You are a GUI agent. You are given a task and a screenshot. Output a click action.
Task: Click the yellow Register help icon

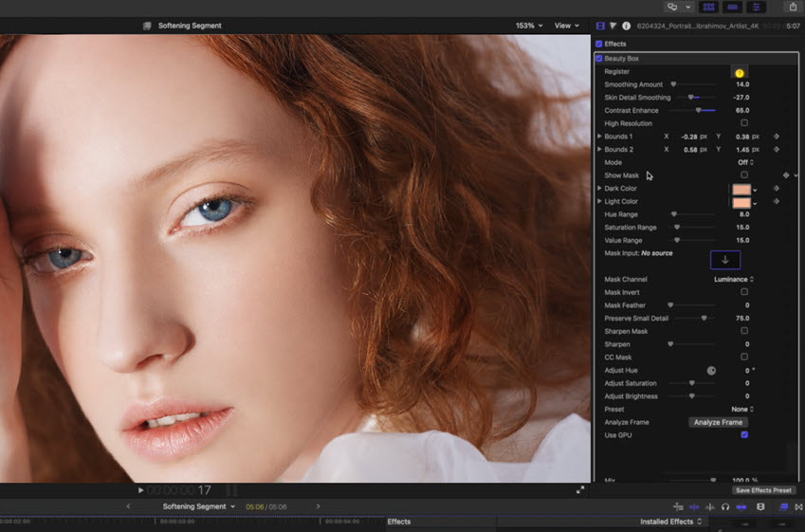[740, 73]
